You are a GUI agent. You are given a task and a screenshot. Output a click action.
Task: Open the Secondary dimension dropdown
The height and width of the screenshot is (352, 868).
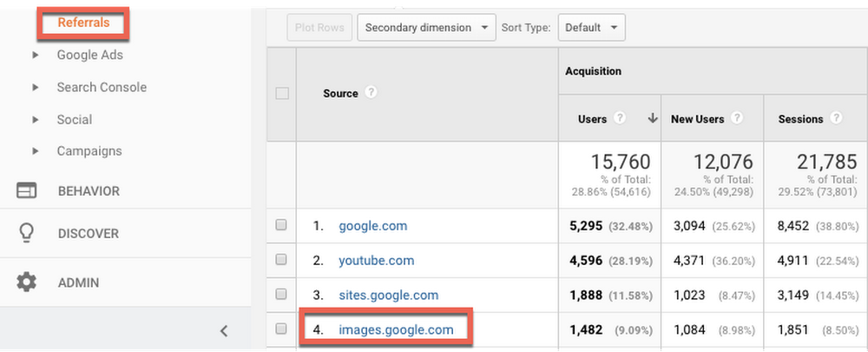point(426,28)
